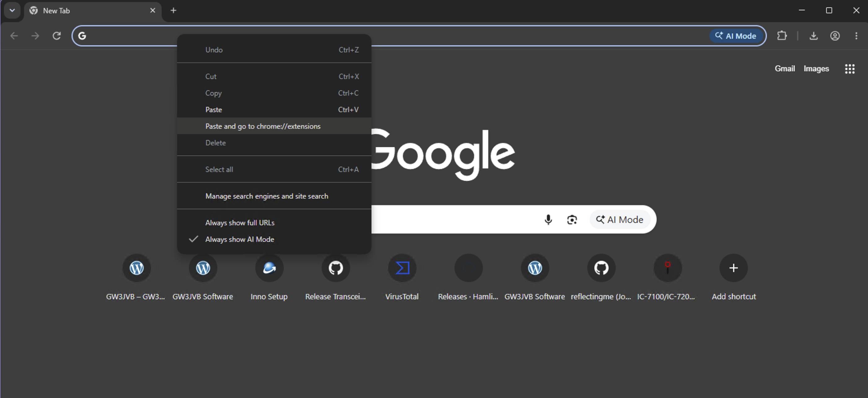Toggle Always show full URLs

(x=274, y=223)
